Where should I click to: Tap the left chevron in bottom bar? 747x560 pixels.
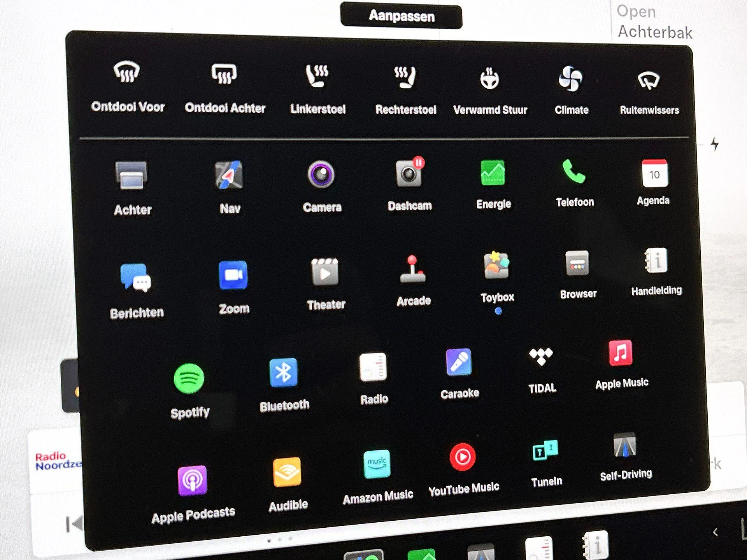click(715, 532)
